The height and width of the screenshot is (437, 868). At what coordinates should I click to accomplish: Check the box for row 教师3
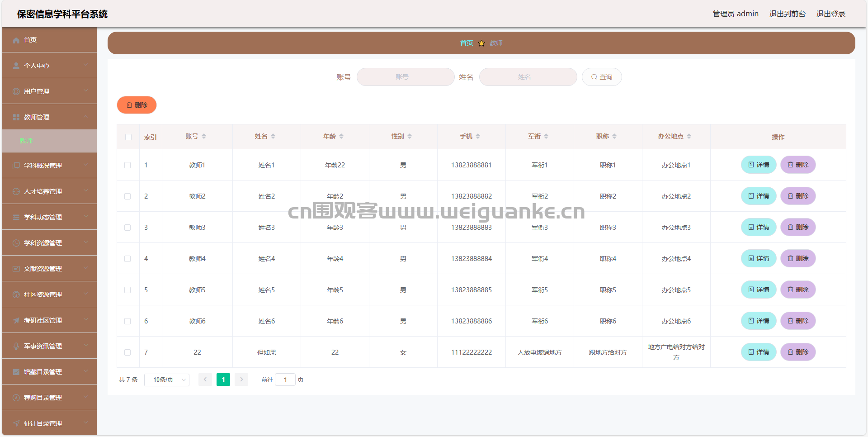[x=127, y=228]
